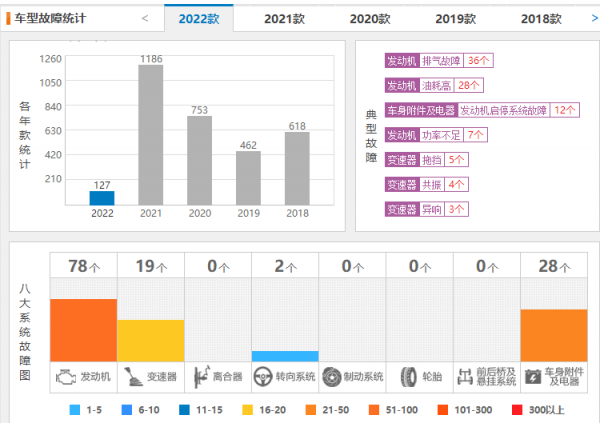Open the 发动机启停系统故障 typical fault link
The height and width of the screenshot is (423, 600).
click(x=504, y=110)
